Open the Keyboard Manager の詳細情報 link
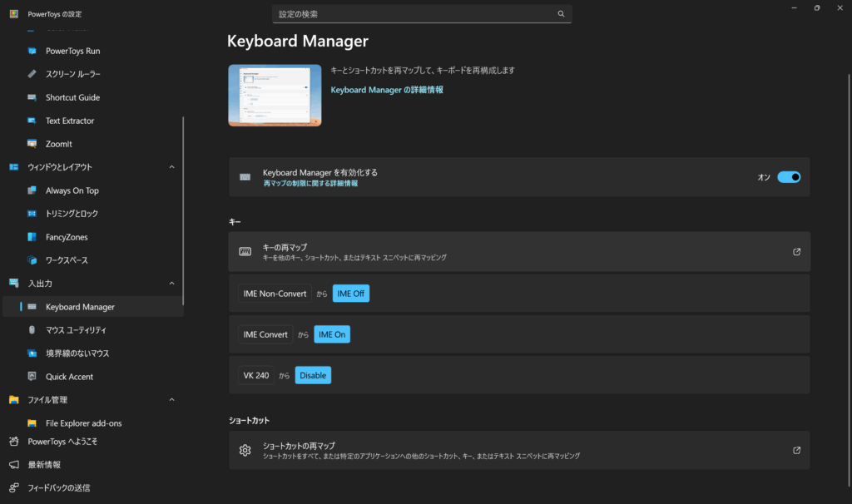 [x=387, y=90]
